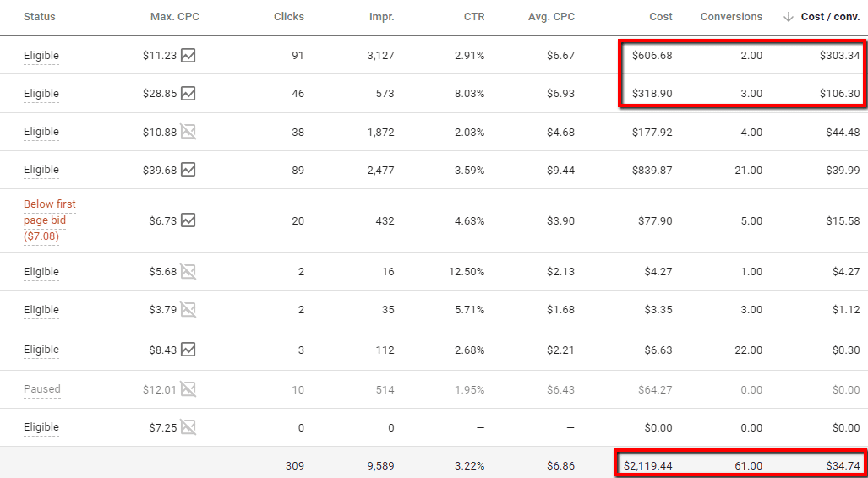This screenshot has height=478, width=868.
Task: Click the Status column header
Action: tap(40, 17)
